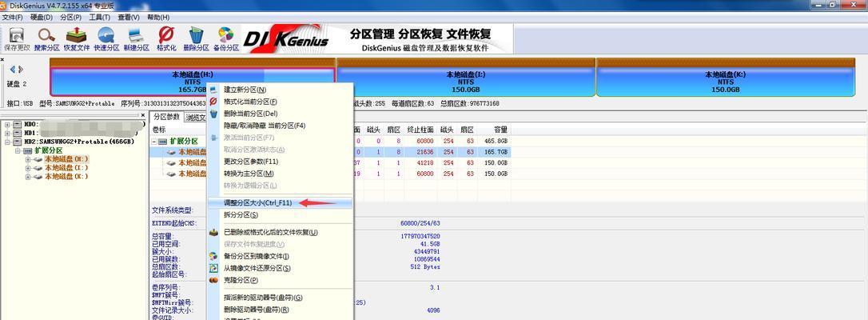The image size is (868, 320).
Task: Switch to the 浏览文件 tab
Action: point(195,118)
